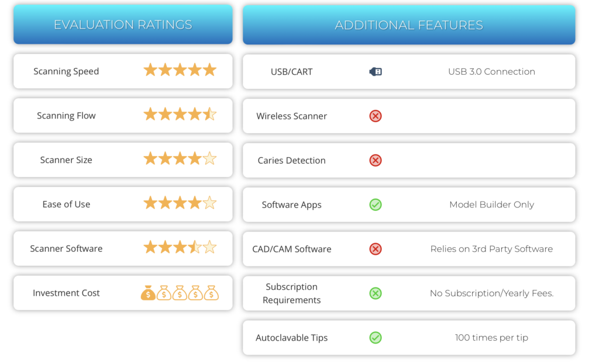Click the 'USB 3.0 Connection' text
This screenshot has height=364, width=599.
(x=491, y=71)
